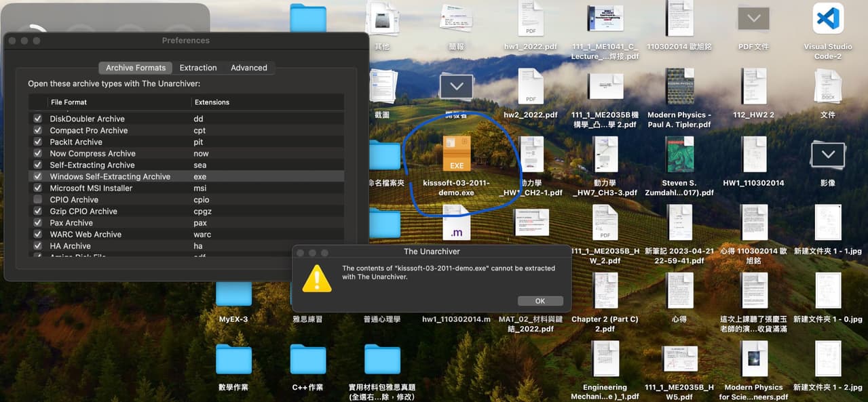Open the Advanced preferences tab
The width and height of the screenshot is (868, 402).
tap(248, 67)
